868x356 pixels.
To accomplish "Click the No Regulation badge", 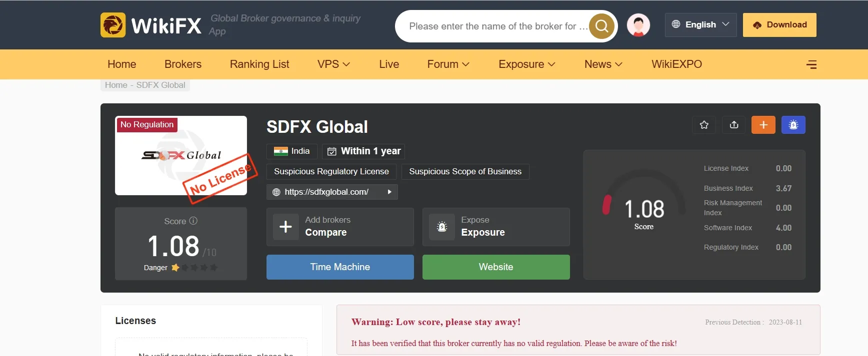I will (x=147, y=125).
